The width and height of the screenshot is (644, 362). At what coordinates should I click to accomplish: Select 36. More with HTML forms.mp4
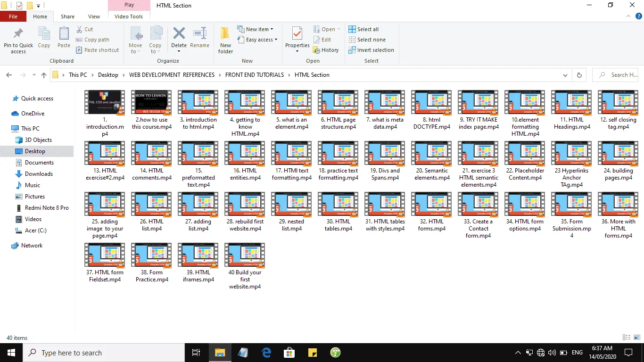pyautogui.click(x=618, y=215)
